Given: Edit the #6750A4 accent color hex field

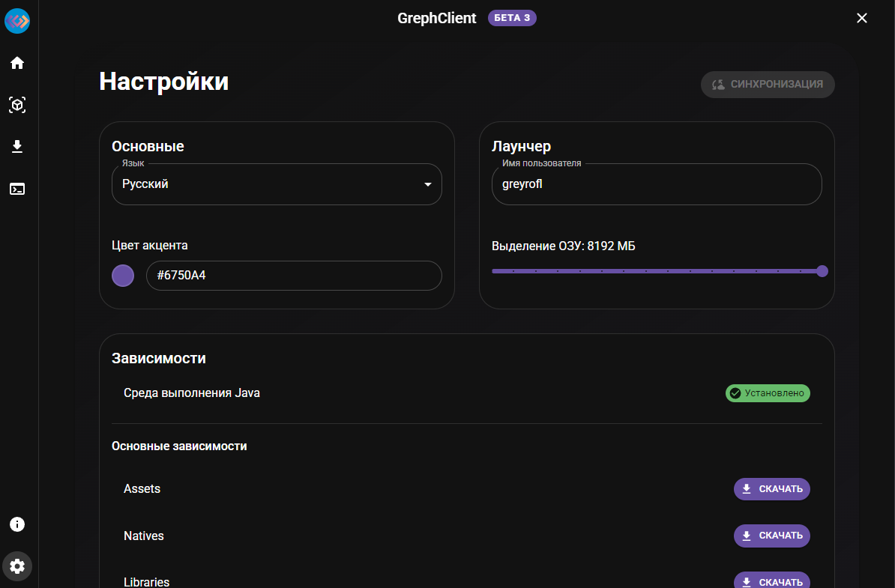Looking at the screenshot, I should pyautogui.click(x=294, y=276).
